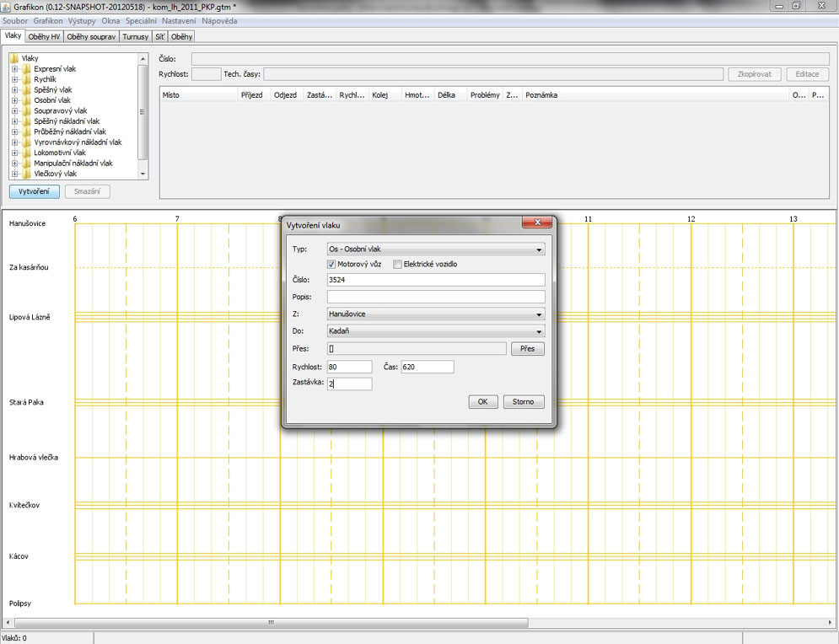The height and width of the screenshot is (644, 839).
Task: Click the Příjezd column header
Action: tap(254, 95)
